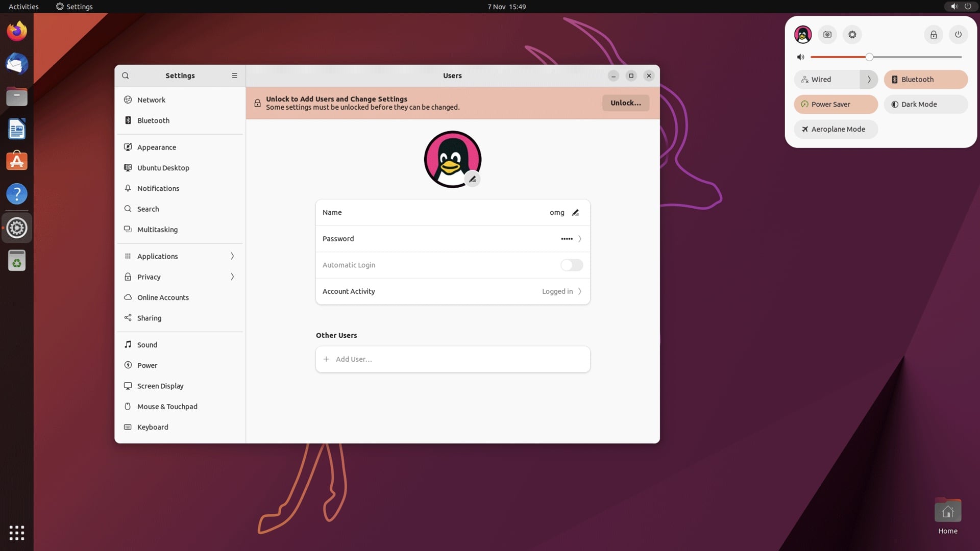Viewport: 980px width, 551px height.
Task: Go to Sound settings in sidebar
Action: tap(180, 345)
